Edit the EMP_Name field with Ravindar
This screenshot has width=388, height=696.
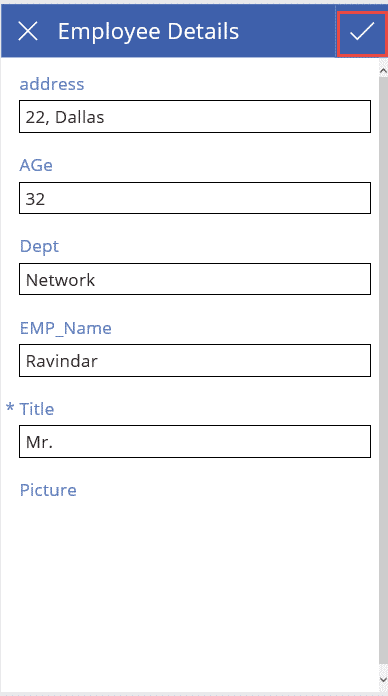click(x=195, y=360)
